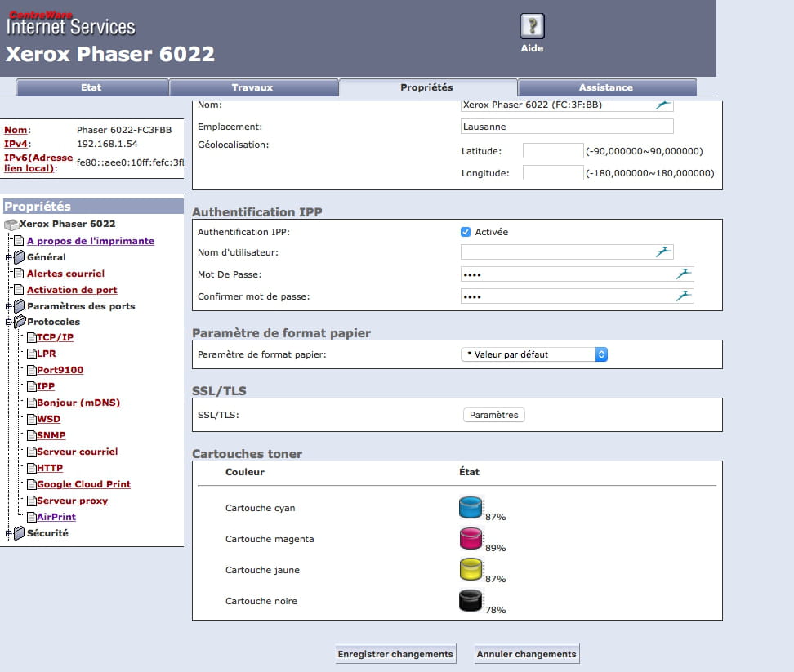The width and height of the screenshot is (794, 672).
Task: Click the page icon beside A propos de l'imprimante
Action: click(19, 240)
